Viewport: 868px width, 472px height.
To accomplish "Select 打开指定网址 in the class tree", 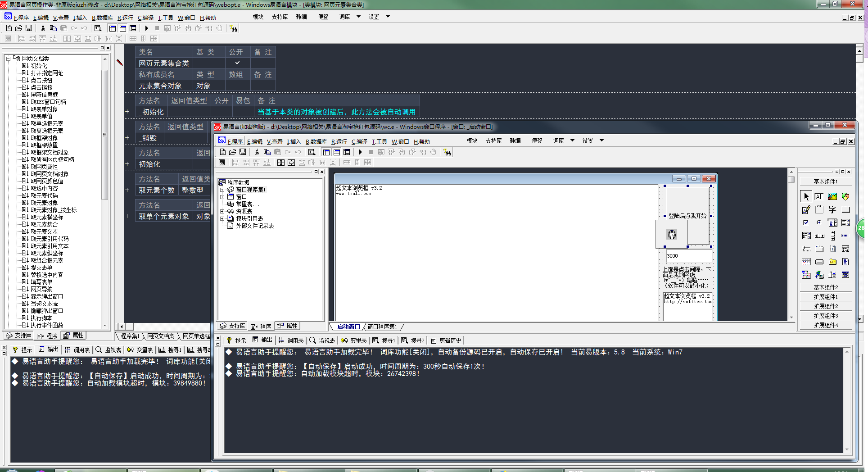I will pos(47,73).
